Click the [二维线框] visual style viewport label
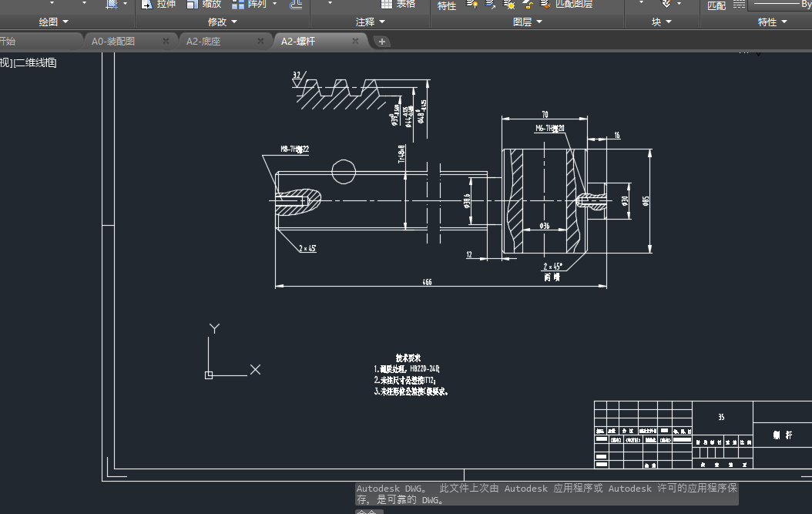 [x=35, y=62]
